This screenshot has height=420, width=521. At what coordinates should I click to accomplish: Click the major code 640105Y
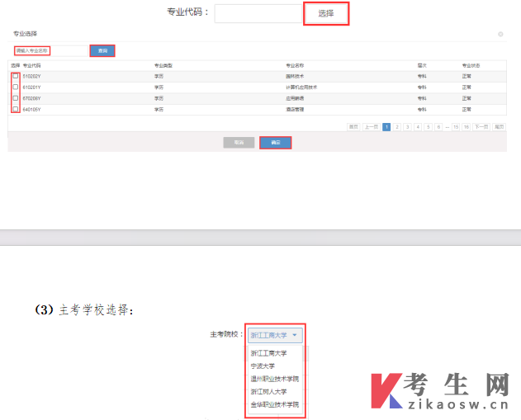coord(32,109)
